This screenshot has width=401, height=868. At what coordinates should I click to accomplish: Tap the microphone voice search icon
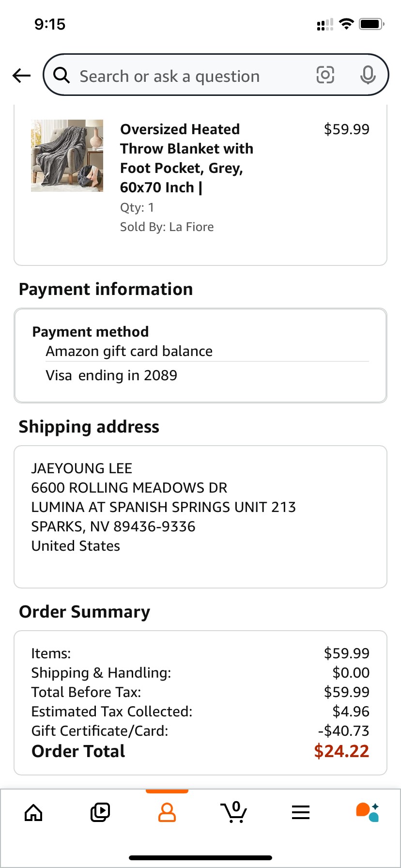click(368, 75)
